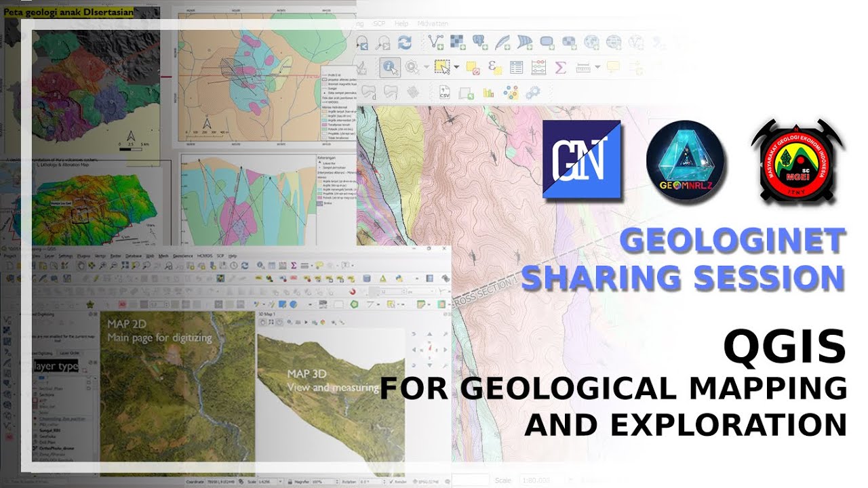The width and height of the screenshot is (868, 488).
Task: Open the Plugins menu in lower QGIS window
Action: tap(83, 256)
